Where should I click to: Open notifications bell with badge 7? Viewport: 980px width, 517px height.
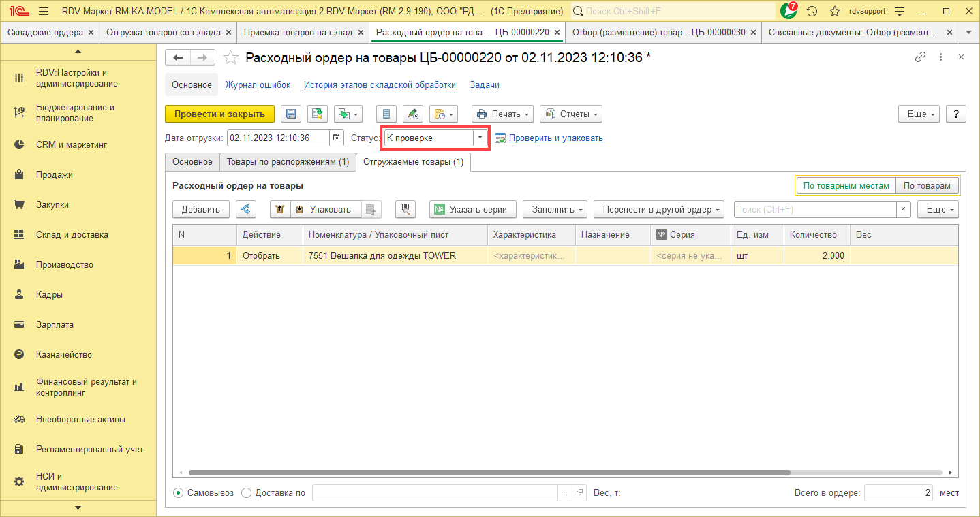tap(788, 12)
